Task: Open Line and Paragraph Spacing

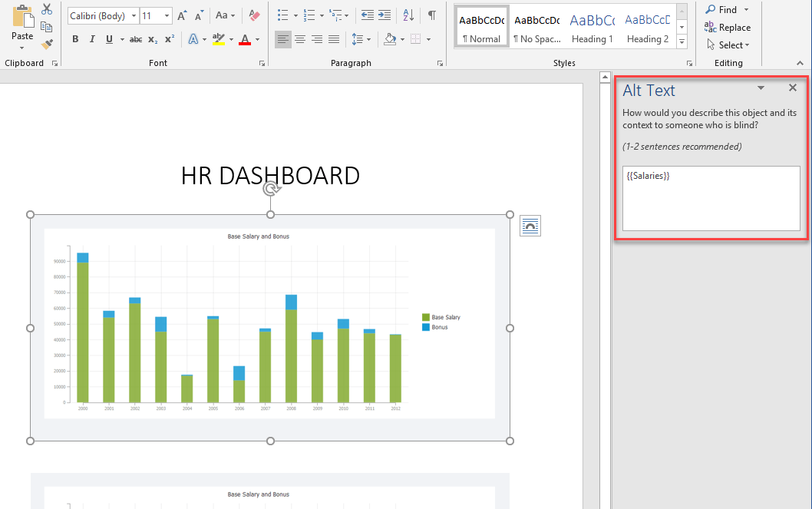Action: click(361, 39)
